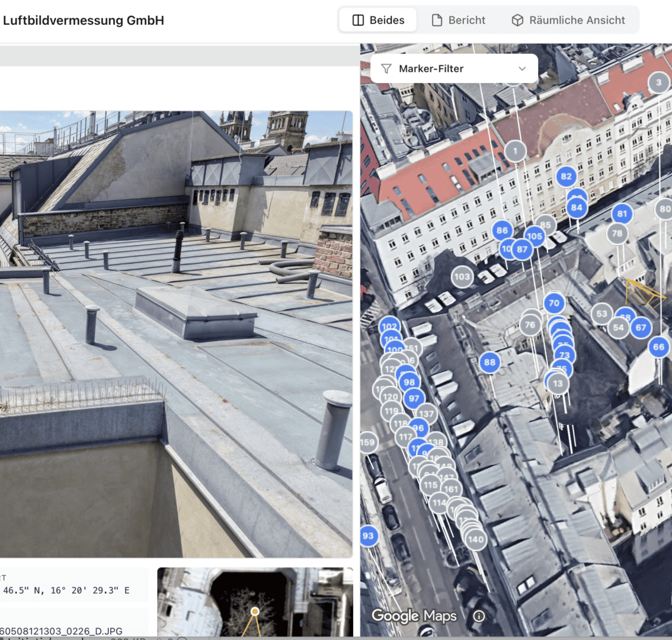
Task: Select gray map marker 1
Action: coord(515,151)
